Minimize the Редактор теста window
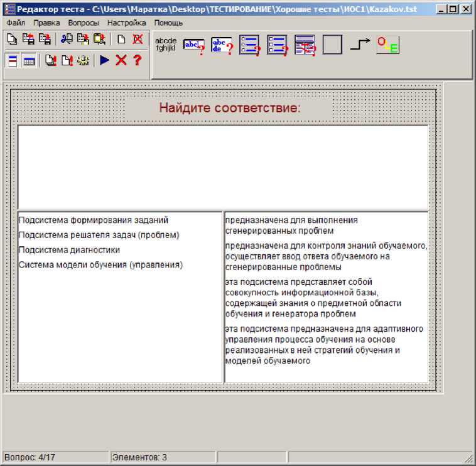The height and width of the screenshot is (466, 476). coord(441,9)
